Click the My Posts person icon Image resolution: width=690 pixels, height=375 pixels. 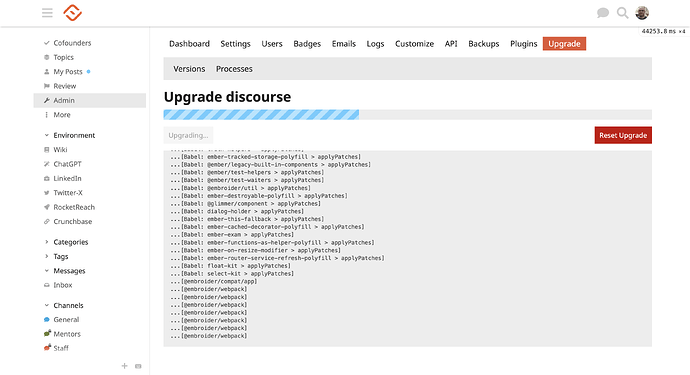47,72
